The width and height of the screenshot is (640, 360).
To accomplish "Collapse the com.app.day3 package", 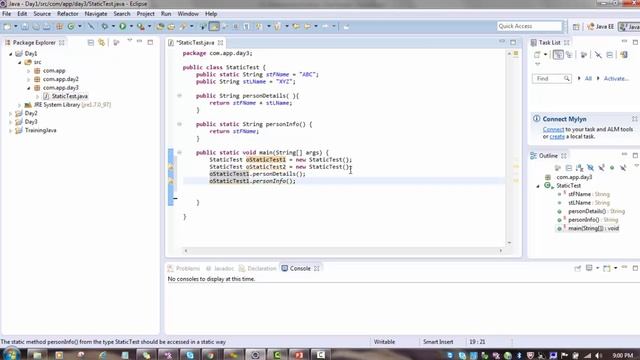I will tap(29, 88).
